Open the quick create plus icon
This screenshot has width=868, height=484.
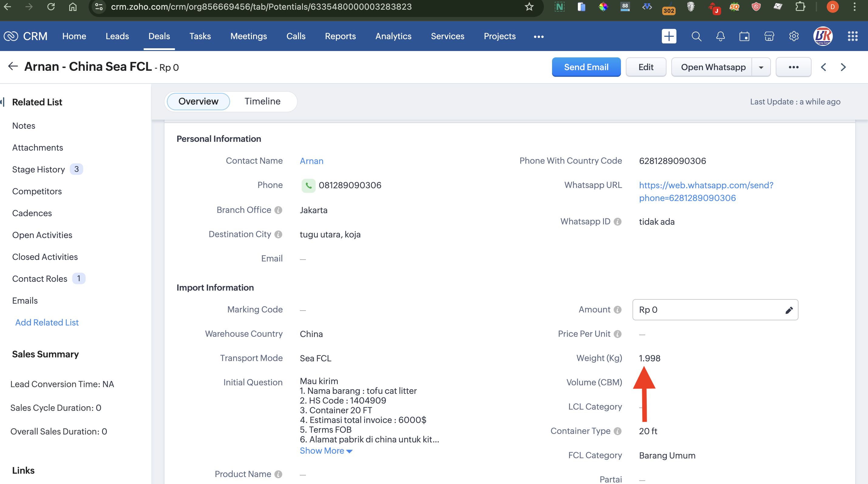(x=669, y=36)
